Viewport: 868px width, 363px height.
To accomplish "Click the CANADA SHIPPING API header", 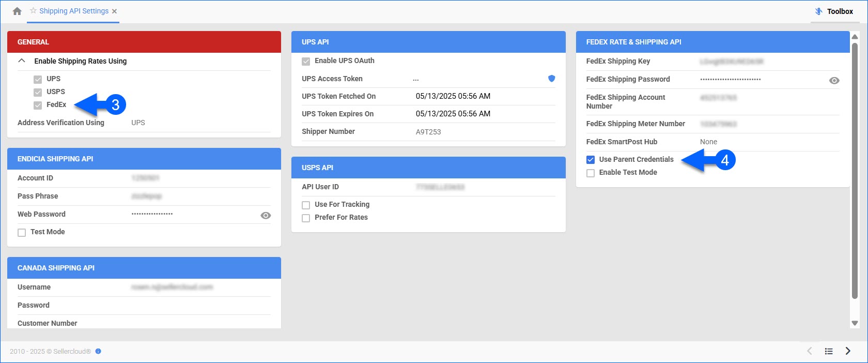I will 144,268.
